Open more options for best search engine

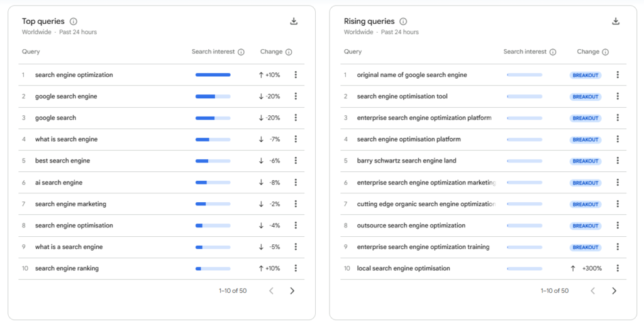coord(296,161)
